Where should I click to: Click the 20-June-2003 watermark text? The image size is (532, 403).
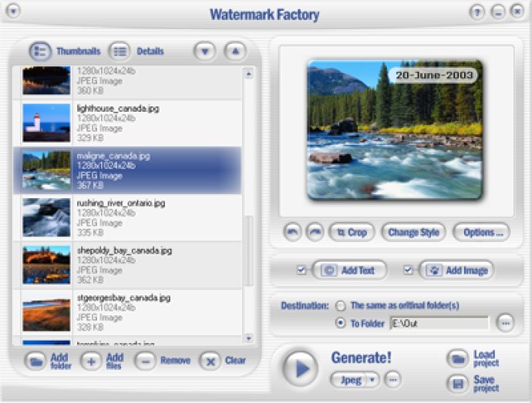click(x=434, y=76)
